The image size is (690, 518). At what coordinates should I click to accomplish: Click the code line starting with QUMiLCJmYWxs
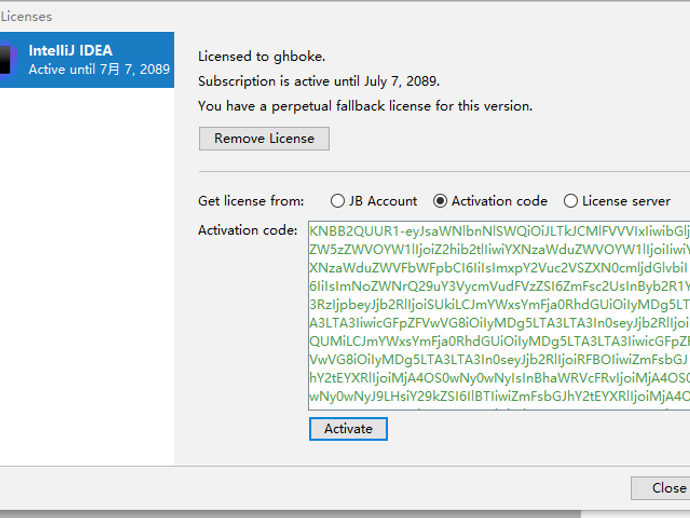point(499,339)
